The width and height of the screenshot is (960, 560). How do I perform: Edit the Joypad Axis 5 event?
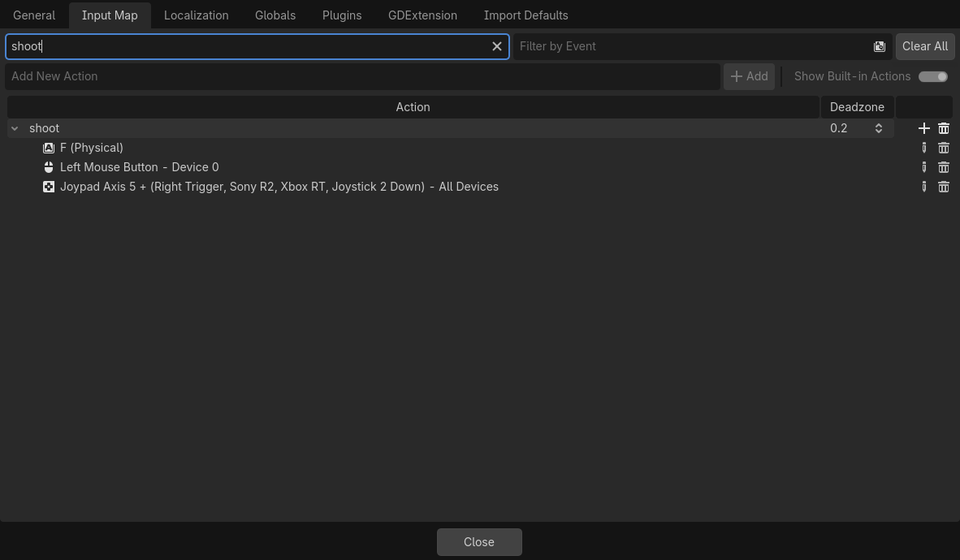click(x=924, y=187)
